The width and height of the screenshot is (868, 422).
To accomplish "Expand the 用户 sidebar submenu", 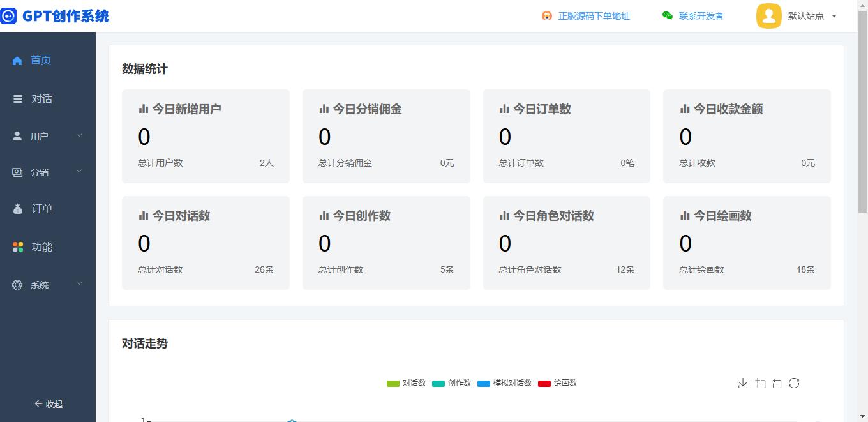I will point(48,136).
